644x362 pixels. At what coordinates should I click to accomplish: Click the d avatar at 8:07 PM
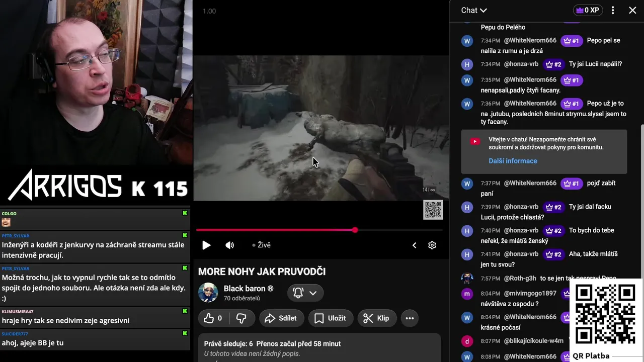(x=467, y=341)
